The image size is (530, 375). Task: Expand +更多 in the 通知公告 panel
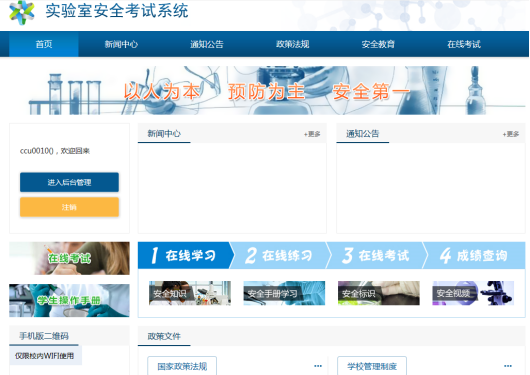coord(511,134)
